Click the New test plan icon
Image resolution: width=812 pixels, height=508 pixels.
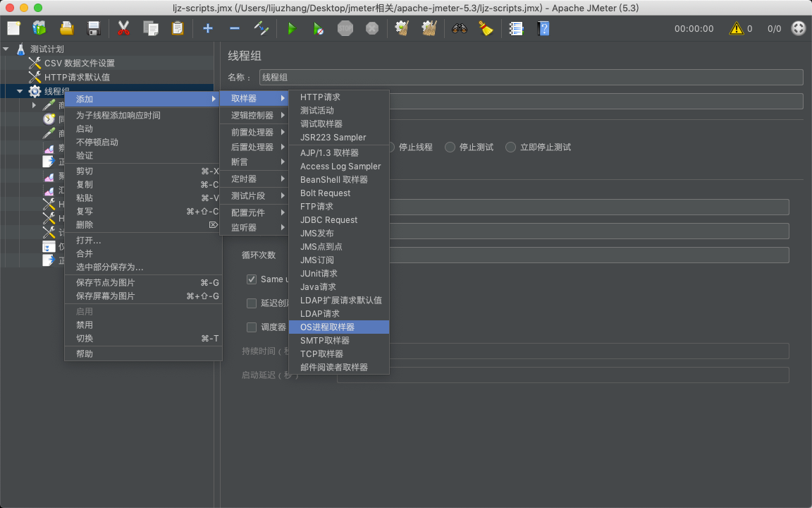13,28
